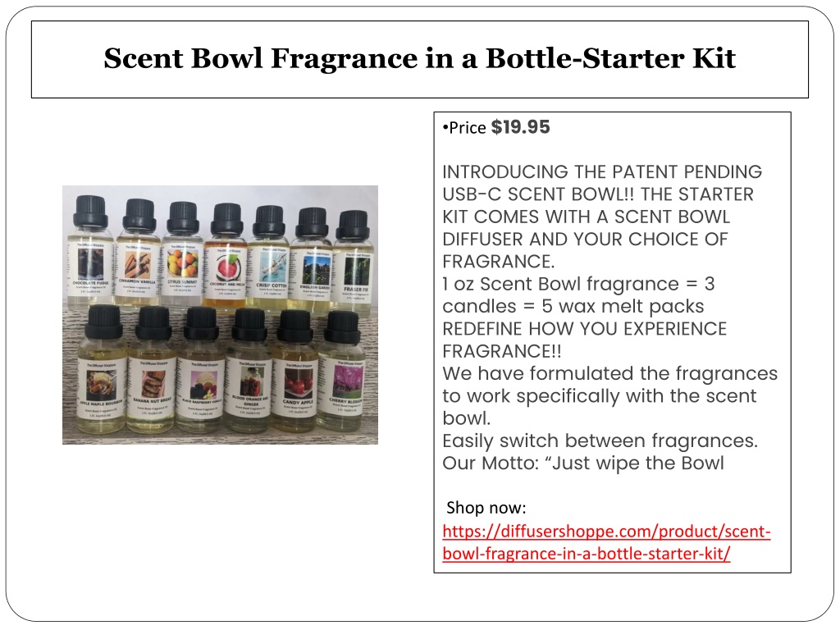The height and width of the screenshot is (630, 840).
Task: Open the diffusershoppe.com starter kit link
Action: click(x=606, y=542)
